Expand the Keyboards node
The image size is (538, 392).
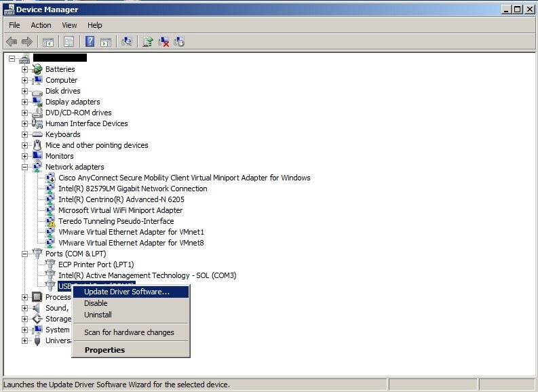[24, 135]
